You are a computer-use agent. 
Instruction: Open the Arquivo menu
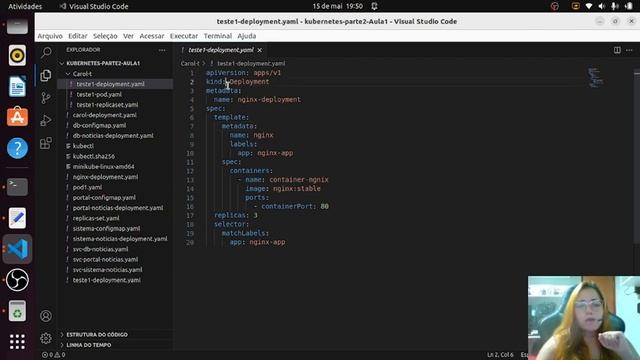[x=50, y=36]
